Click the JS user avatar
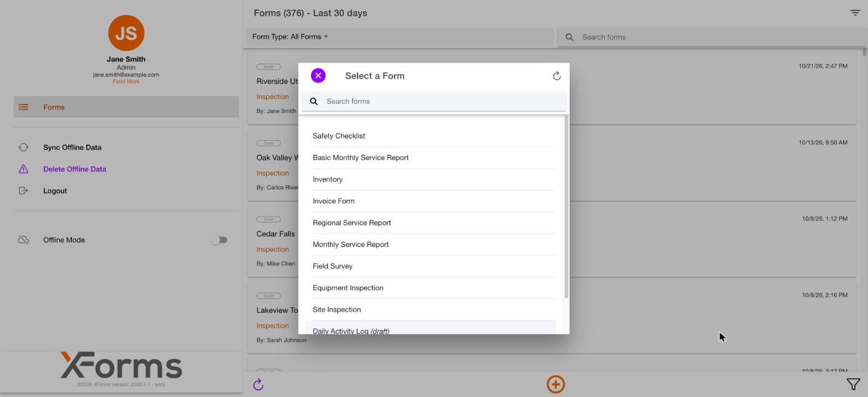Screen dimensions: 868x397 tap(126, 33)
